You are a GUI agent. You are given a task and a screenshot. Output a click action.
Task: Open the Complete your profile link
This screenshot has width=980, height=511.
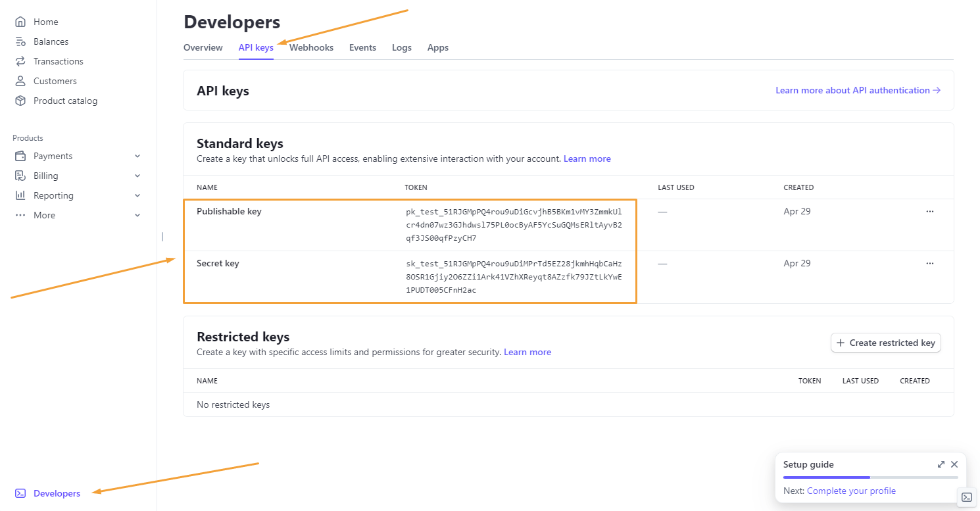pos(851,491)
